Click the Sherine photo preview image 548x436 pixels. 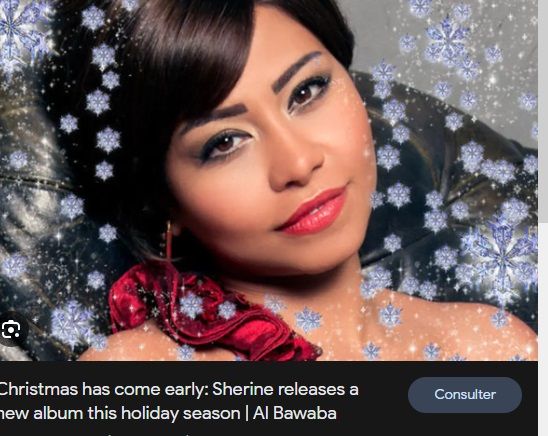pyautogui.click(x=268, y=180)
